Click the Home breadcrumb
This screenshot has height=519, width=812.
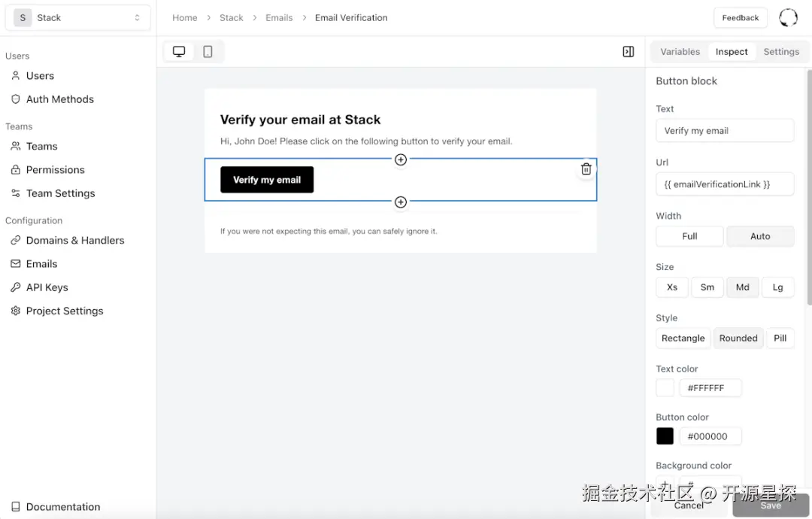tap(185, 17)
